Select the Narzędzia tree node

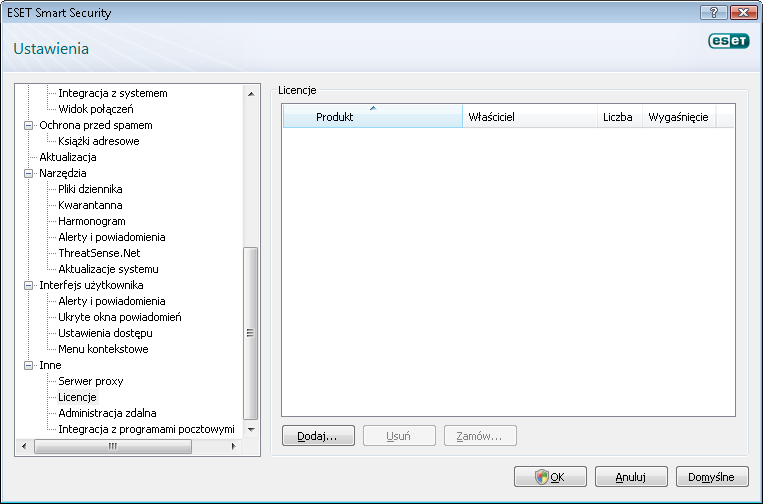pyautogui.click(x=63, y=173)
